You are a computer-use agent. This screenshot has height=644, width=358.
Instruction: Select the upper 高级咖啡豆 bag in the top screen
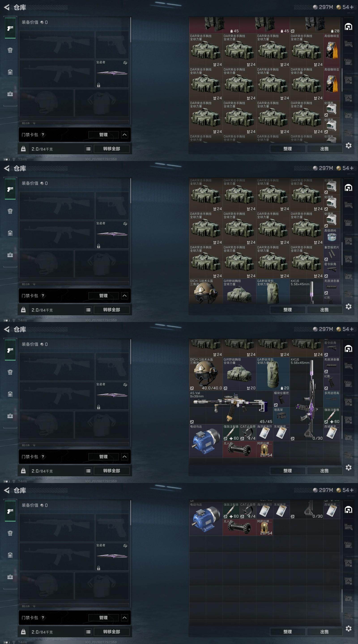(x=332, y=51)
